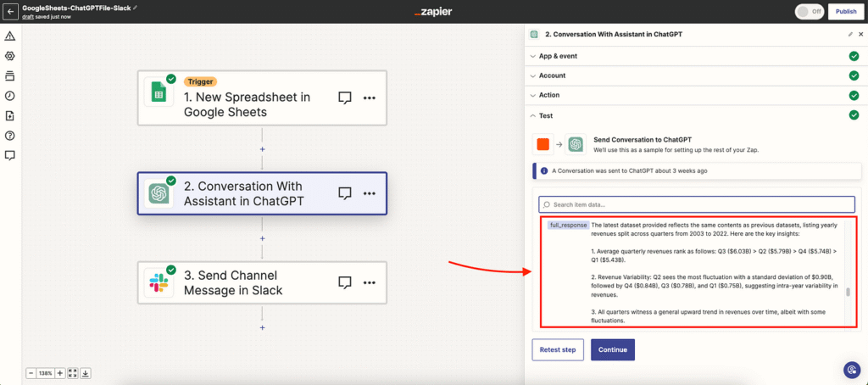
Task: Open the versions stack sidebar icon
Action: pos(10,75)
